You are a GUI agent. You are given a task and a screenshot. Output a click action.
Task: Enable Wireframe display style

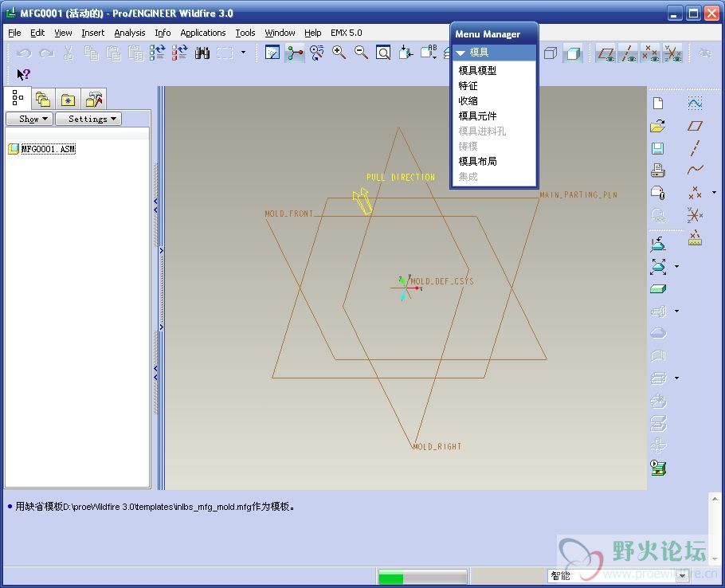[551, 53]
